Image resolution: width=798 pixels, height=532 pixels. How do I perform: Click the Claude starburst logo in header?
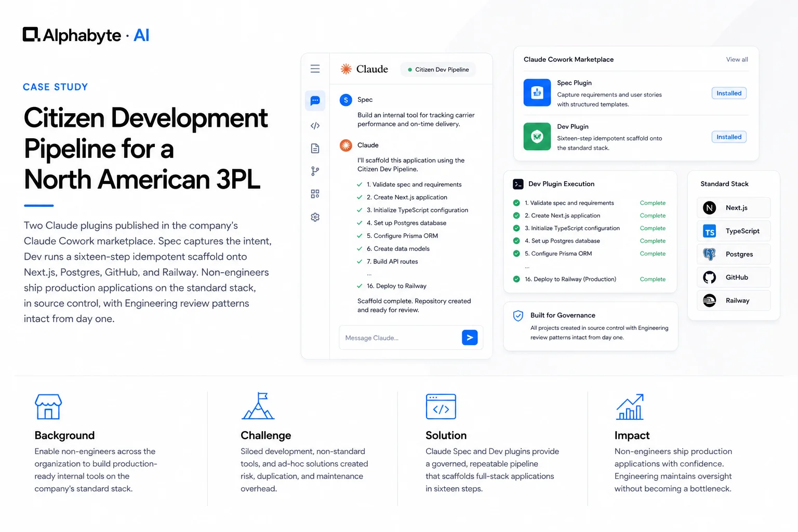[346, 69]
